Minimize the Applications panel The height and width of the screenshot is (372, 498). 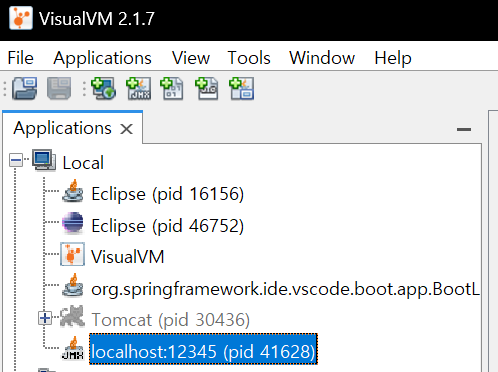(x=464, y=129)
